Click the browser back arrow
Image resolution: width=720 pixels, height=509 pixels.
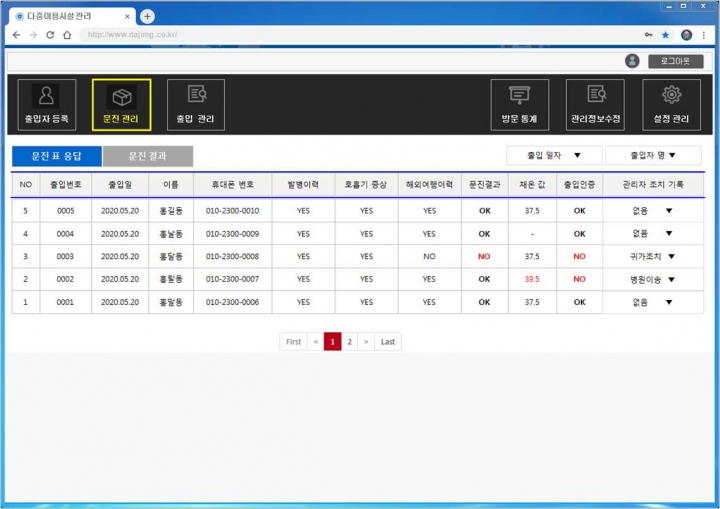[17, 35]
